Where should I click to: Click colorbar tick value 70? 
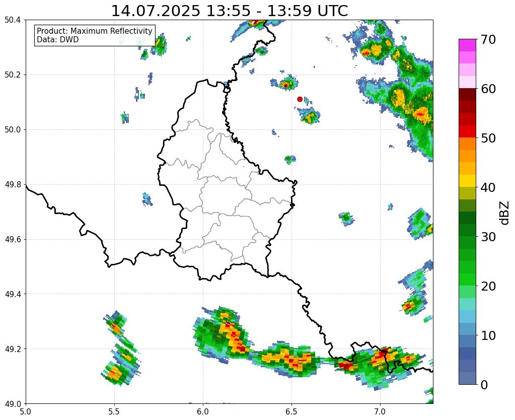point(488,39)
